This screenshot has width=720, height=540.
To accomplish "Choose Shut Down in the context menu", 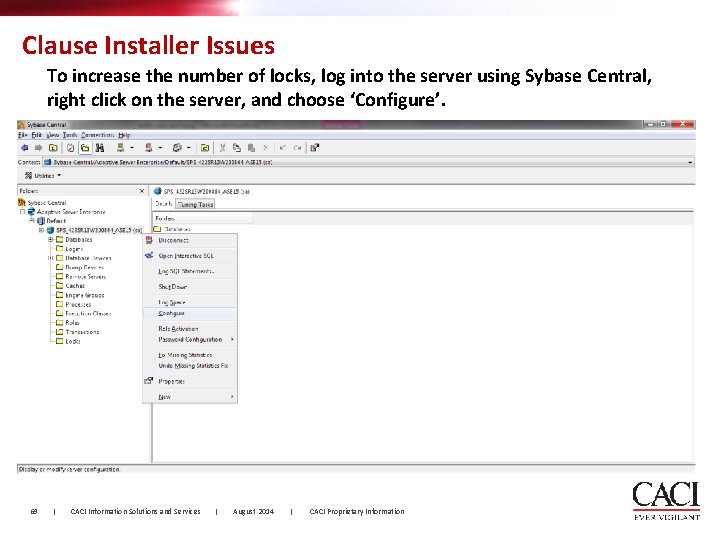I will coord(190,287).
